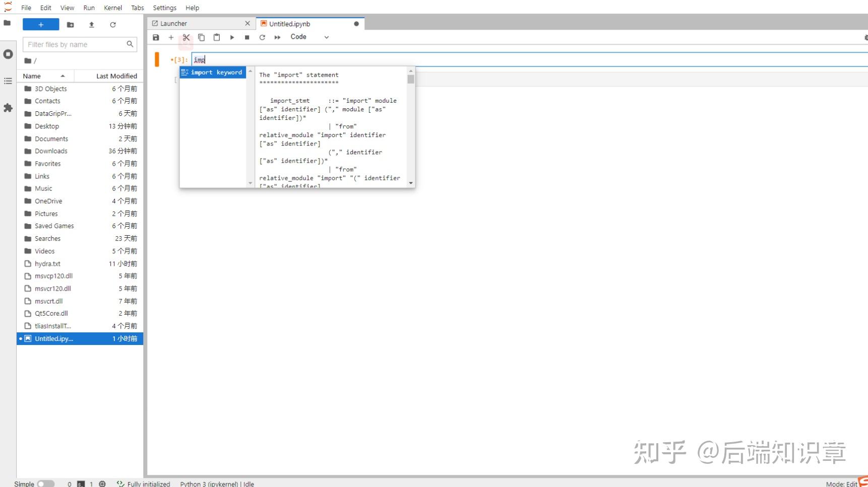Sort files by Last Modified column
Image resolution: width=868 pixels, height=487 pixels.
[109, 76]
